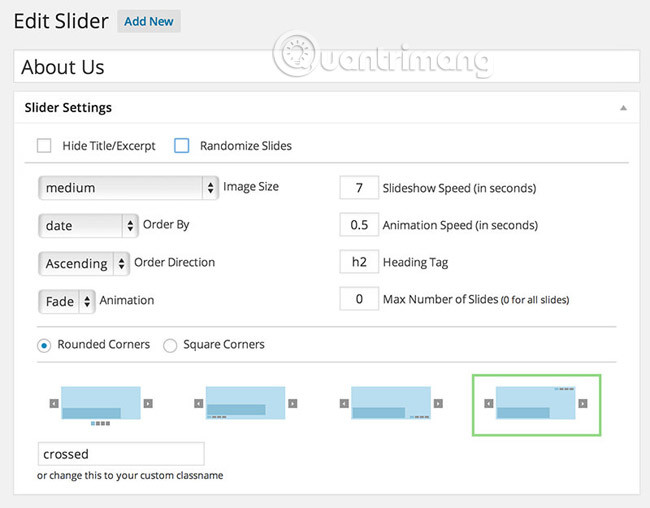
Task: Choose third layout with bottom-right navigation dots
Action: (x=390, y=404)
